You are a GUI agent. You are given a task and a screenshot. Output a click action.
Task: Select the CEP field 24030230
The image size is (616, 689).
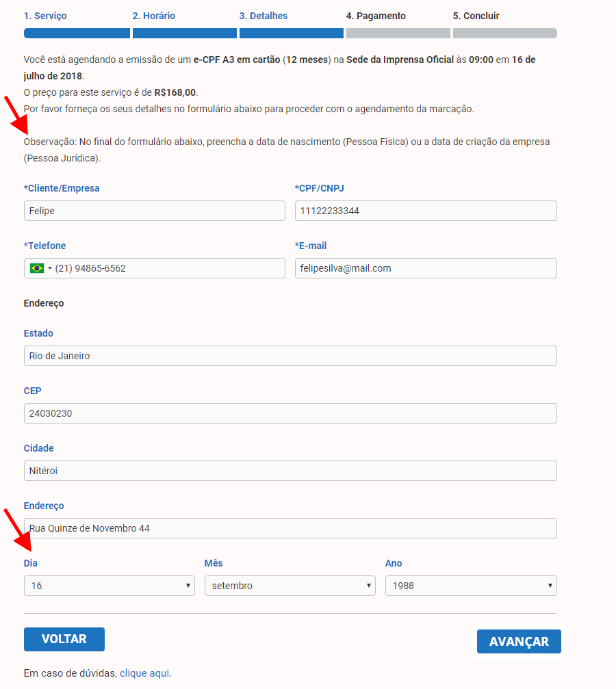pyautogui.click(x=290, y=413)
